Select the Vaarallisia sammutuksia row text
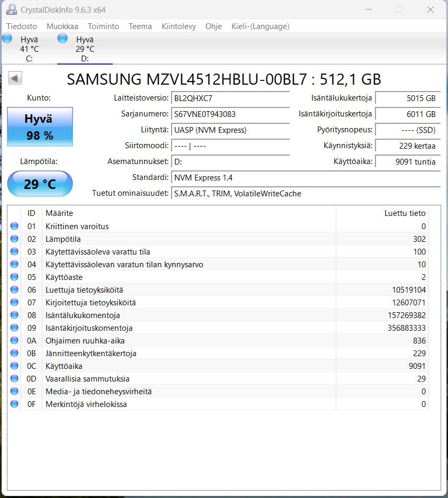Viewport: 448px width, 498px height. (x=87, y=378)
